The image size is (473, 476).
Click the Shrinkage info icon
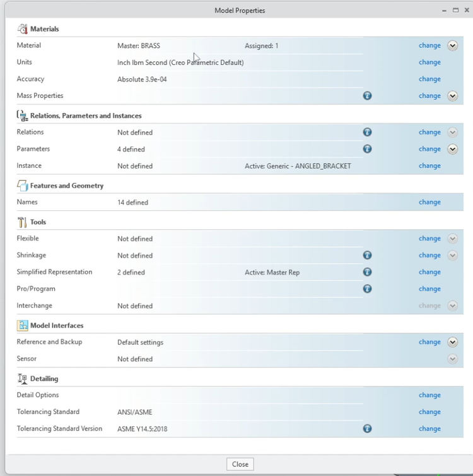367,255
